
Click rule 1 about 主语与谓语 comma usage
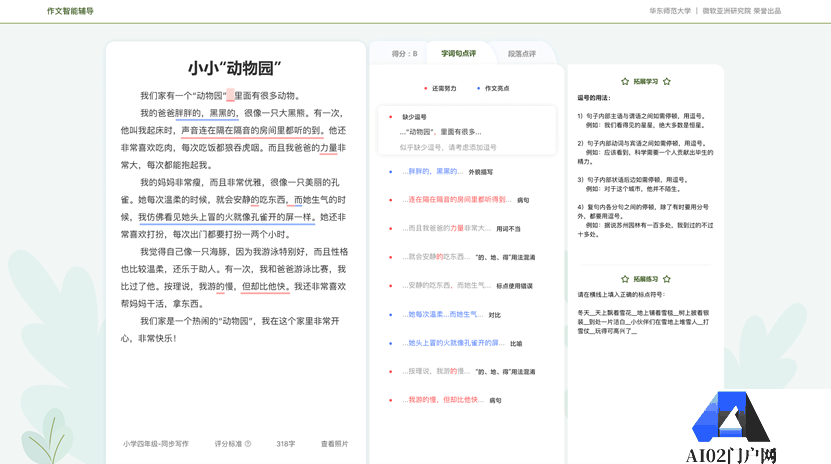pos(642,121)
